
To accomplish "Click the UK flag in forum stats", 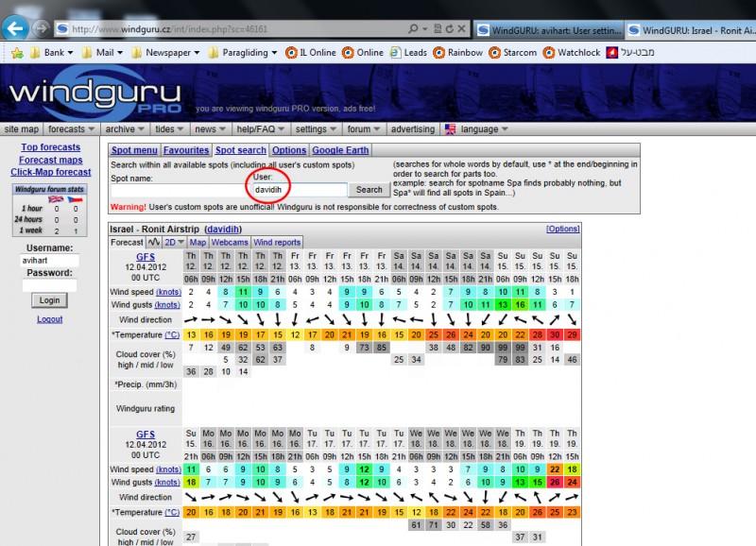I will click(x=56, y=199).
